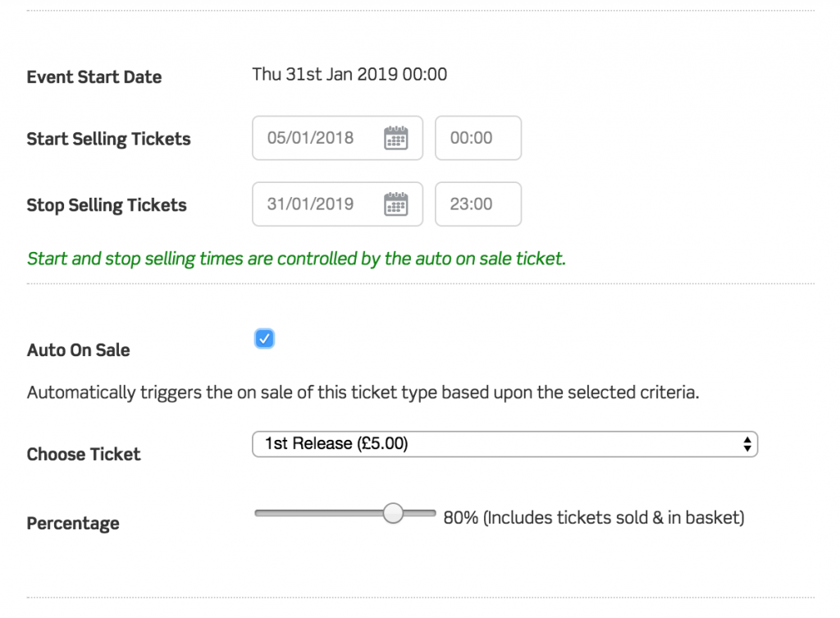Image resolution: width=840 pixels, height=618 pixels.
Task: Click slider track left of the handle
Action: (x=319, y=513)
